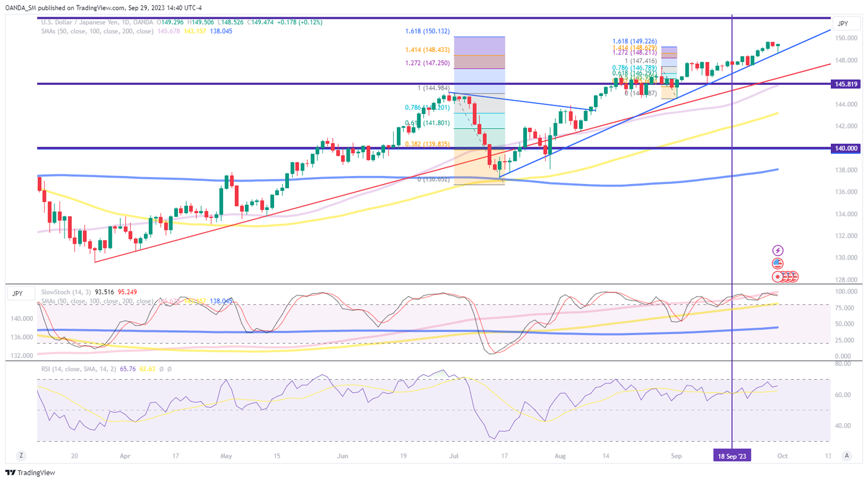Click the blue 138.045 SMA value in main legend

click(x=221, y=31)
